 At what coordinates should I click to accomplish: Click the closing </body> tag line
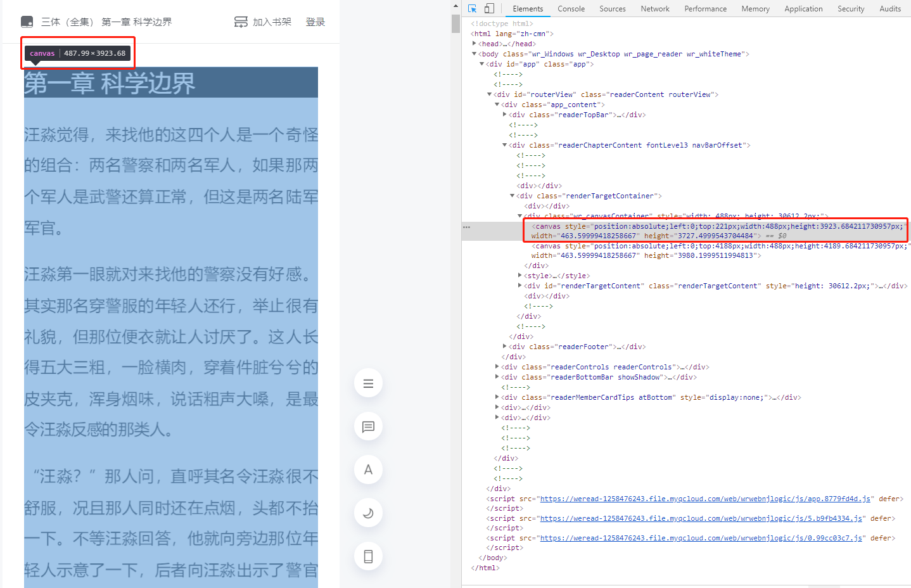[x=493, y=558]
